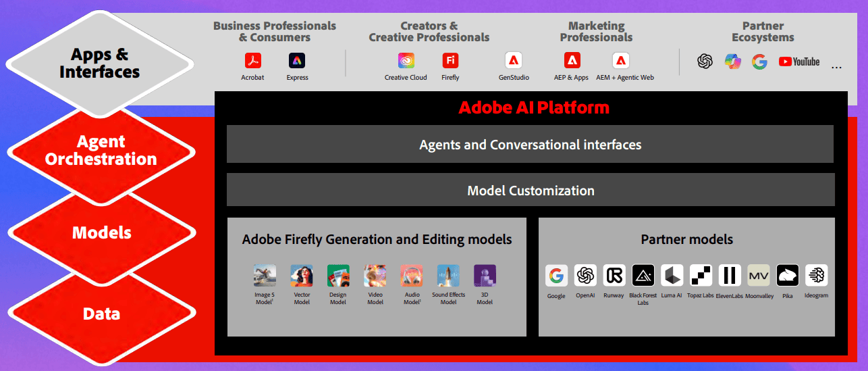Open the ElevenLabs model icon
The height and width of the screenshot is (371, 868).
click(730, 276)
